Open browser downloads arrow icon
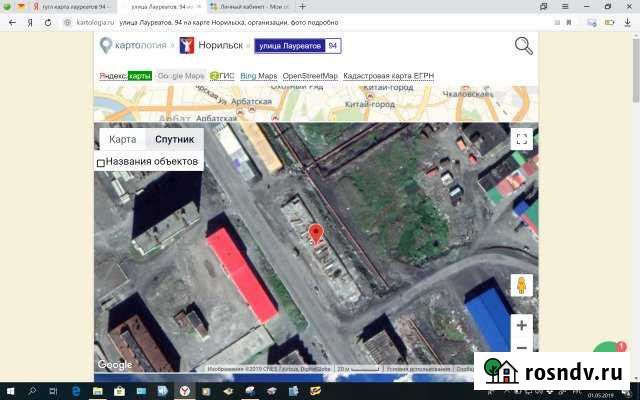The width and height of the screenshot is (640, 400). (628, 22)
